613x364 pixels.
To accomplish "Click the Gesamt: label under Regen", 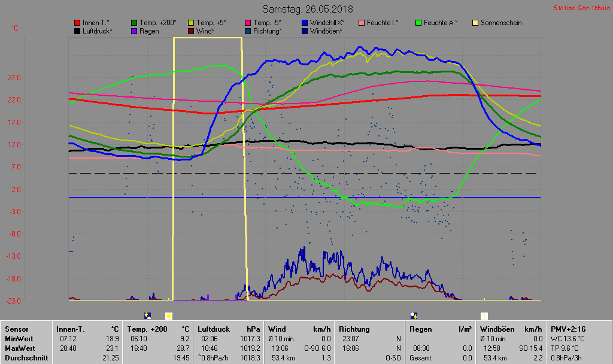I will (421, 358).
